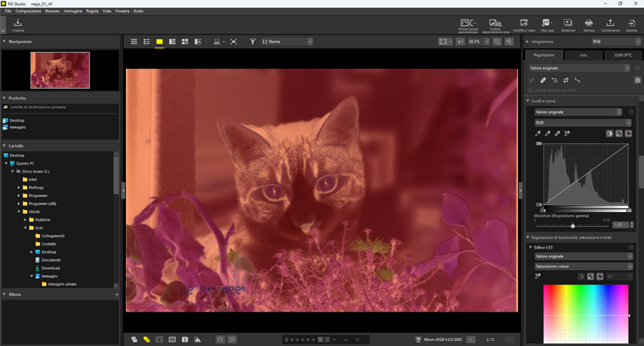Rotate image counterclockwise
The width and height of the screenshot is (644, 346).
[220, 340]
